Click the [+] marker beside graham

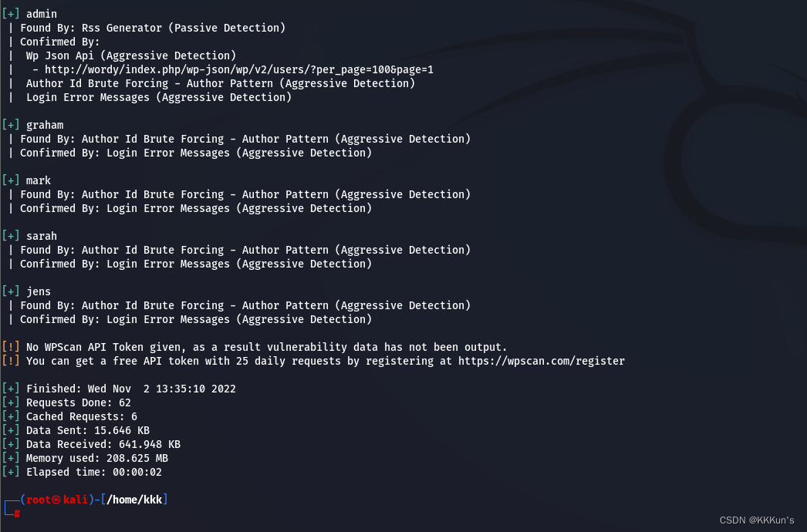[11, 125]
